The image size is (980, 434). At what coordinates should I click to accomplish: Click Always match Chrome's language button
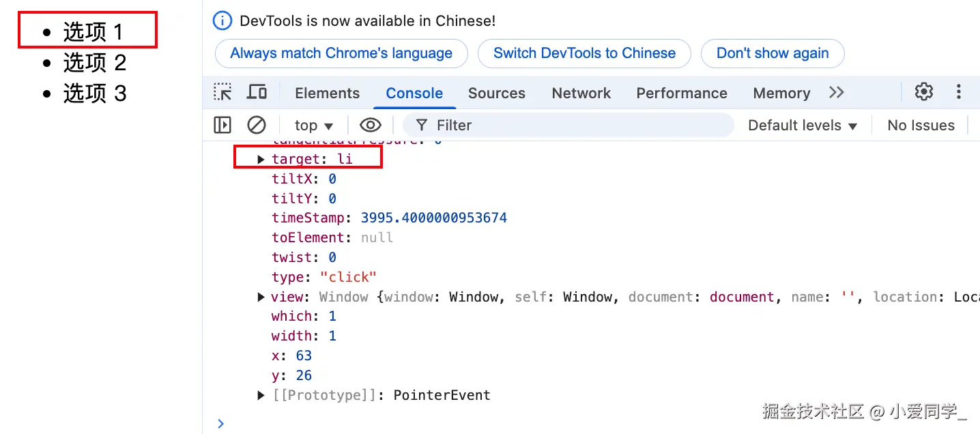(341, 53)
